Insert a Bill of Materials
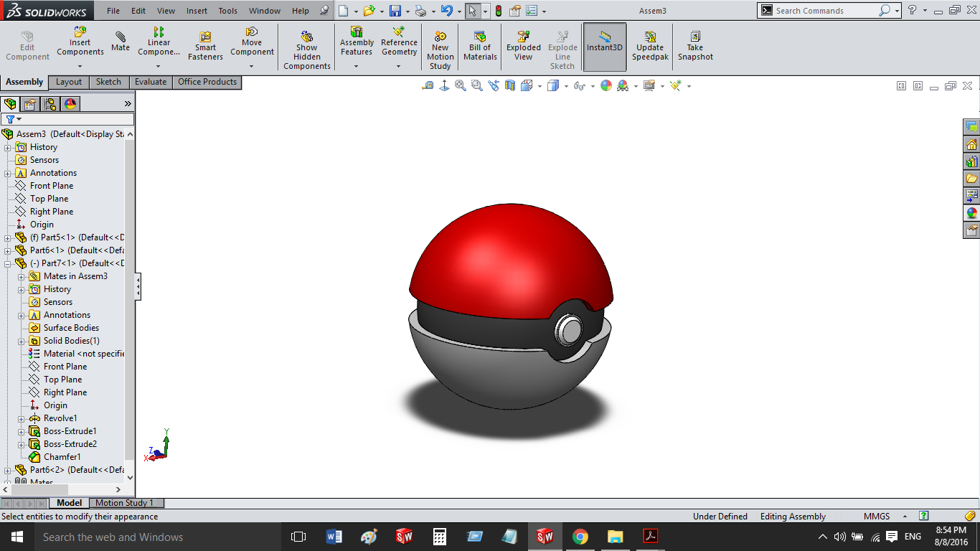The height and width of the screenshot is (551, 980). 480,47
